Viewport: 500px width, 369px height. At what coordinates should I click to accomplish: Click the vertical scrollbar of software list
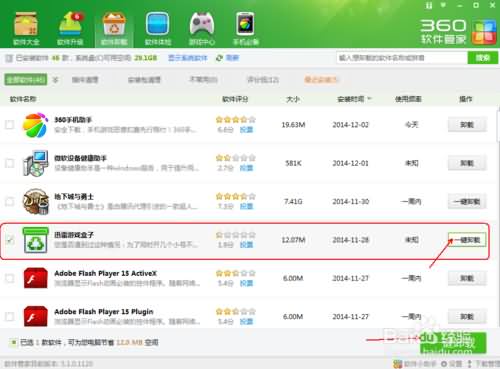[x=498, y=127]
